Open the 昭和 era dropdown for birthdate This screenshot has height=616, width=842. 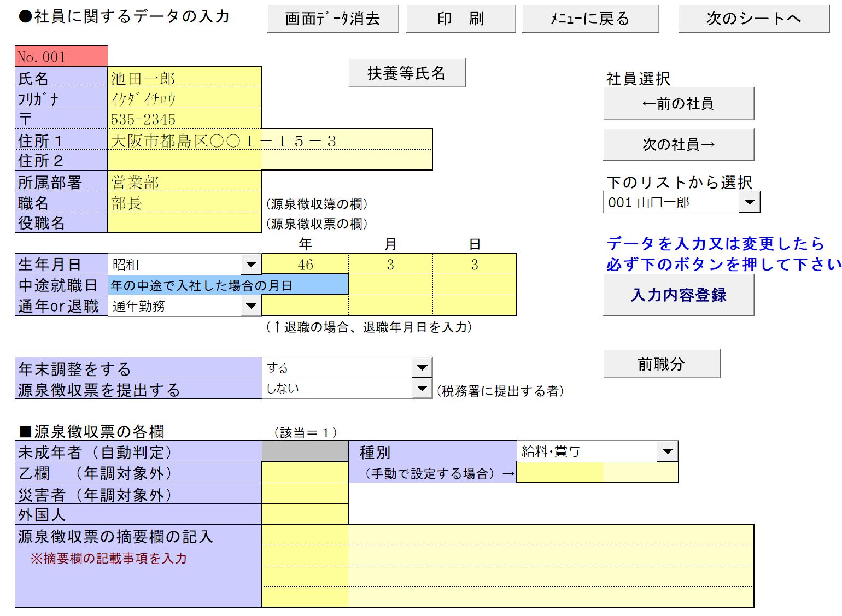click(251, 265)
